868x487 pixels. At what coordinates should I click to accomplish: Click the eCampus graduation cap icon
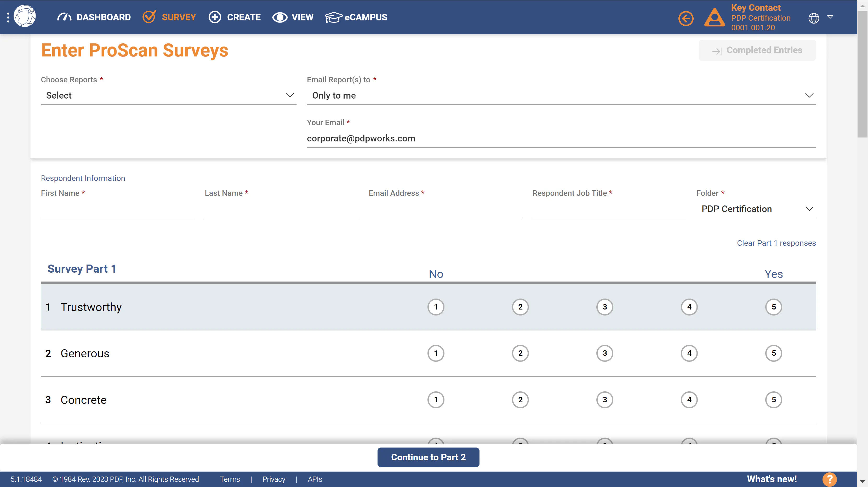(x=333, y=17)
